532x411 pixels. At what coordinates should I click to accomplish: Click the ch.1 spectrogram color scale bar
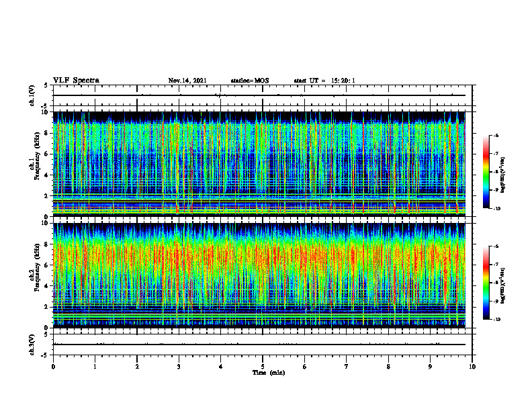[486, 172]
